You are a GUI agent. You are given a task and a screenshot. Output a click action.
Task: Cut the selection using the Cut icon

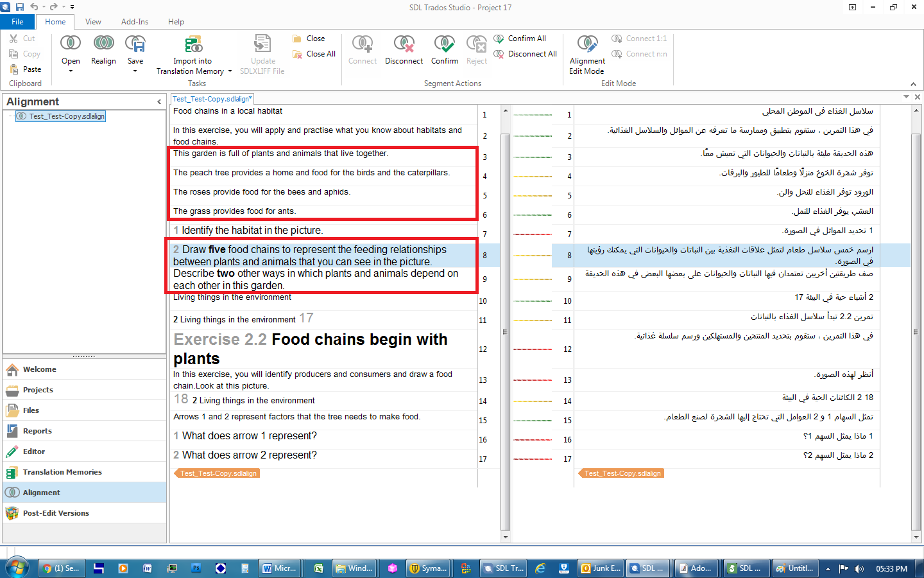[x=13, y=39]
